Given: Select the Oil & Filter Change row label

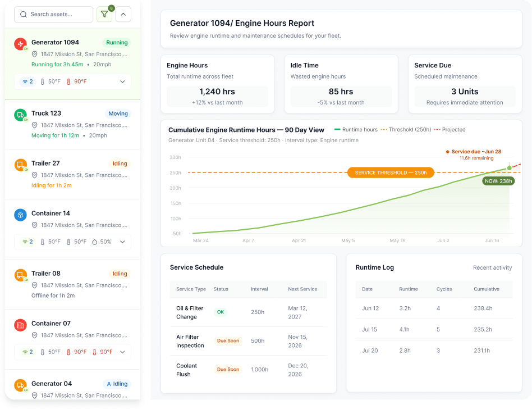Looking at the screenshot, I should click(190, 312).
